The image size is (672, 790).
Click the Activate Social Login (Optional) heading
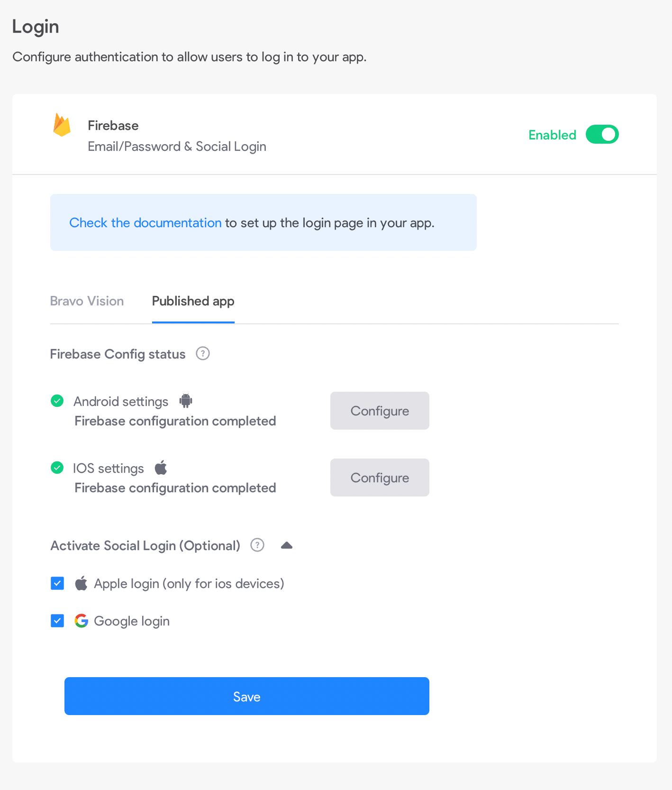pos(145,546)
